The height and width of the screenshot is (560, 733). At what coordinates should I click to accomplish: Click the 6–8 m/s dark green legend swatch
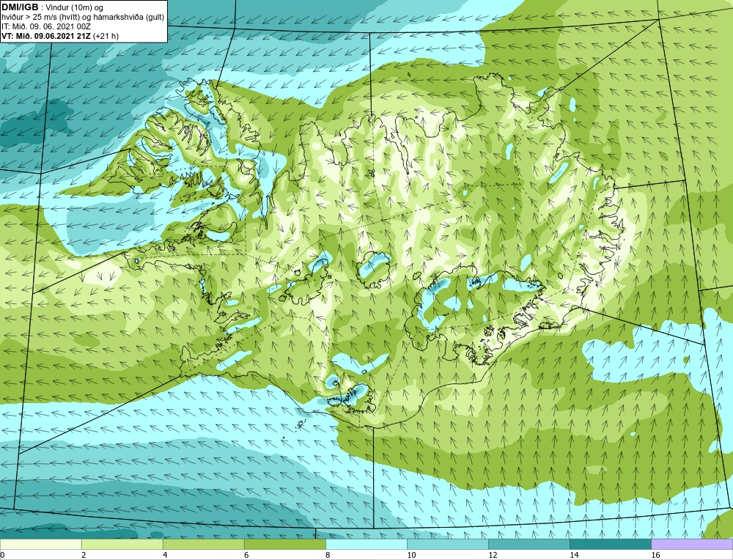(x=284, y=544)
